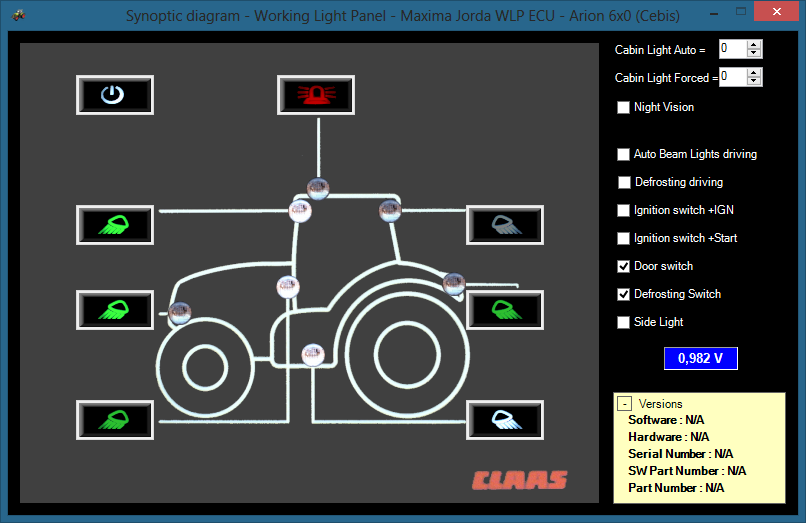Click the SW Part Number : N/A line

pos(687,471)
